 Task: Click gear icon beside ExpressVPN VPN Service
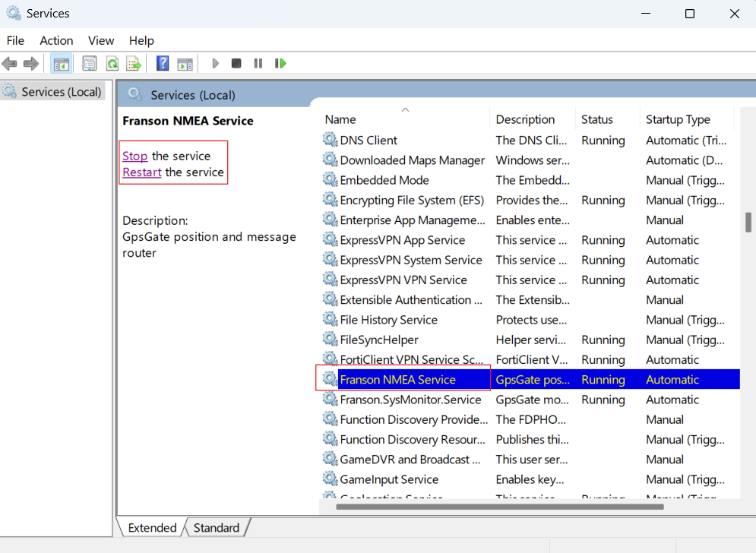coord(330,280)
